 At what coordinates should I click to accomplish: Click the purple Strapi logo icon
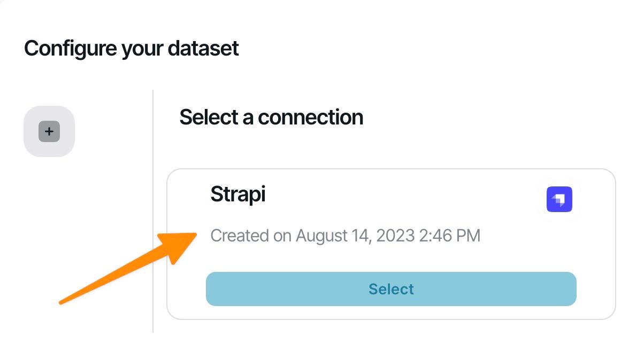tap(559, 199)
